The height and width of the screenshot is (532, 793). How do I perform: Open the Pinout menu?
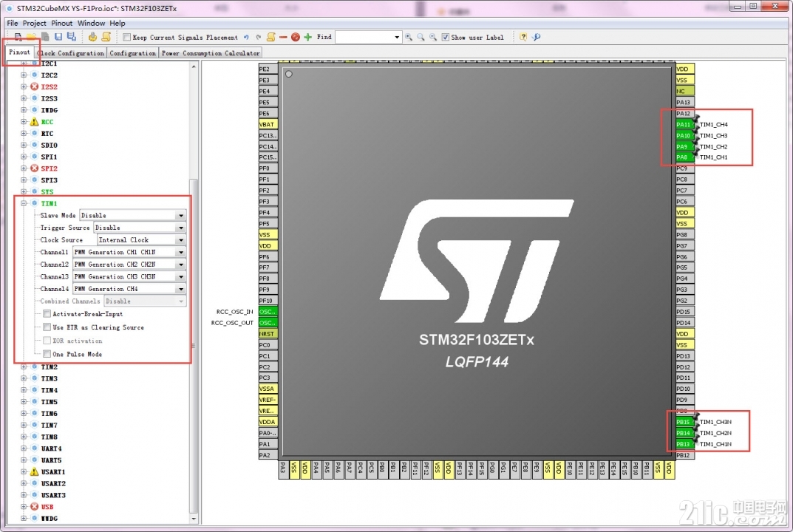[x=61, y=23]
